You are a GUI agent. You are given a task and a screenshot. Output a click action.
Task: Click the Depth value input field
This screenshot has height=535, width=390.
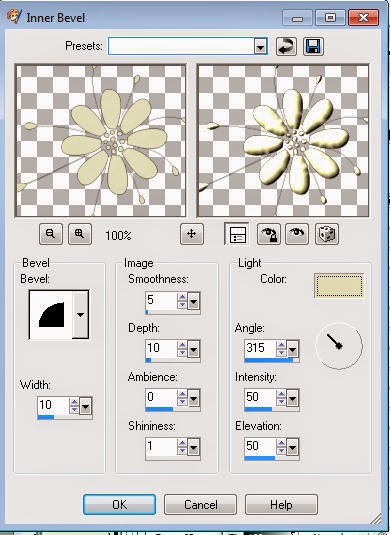pos(161,348)
